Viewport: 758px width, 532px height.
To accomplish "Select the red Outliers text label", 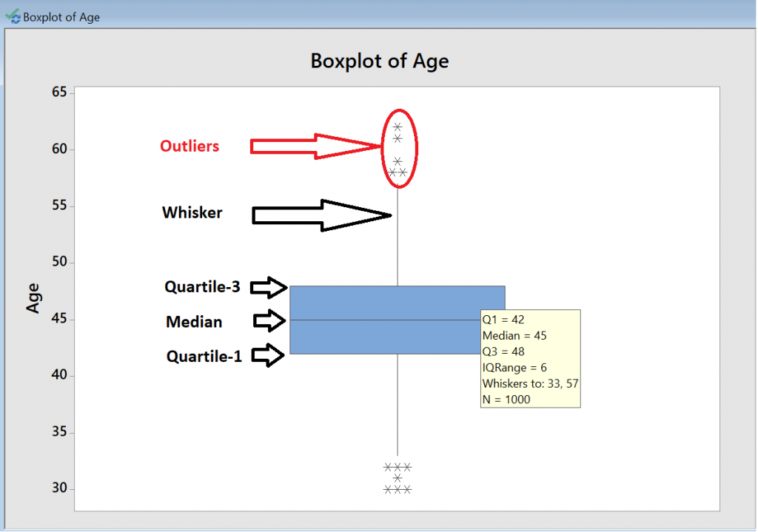I will click(x=189, y=146).
